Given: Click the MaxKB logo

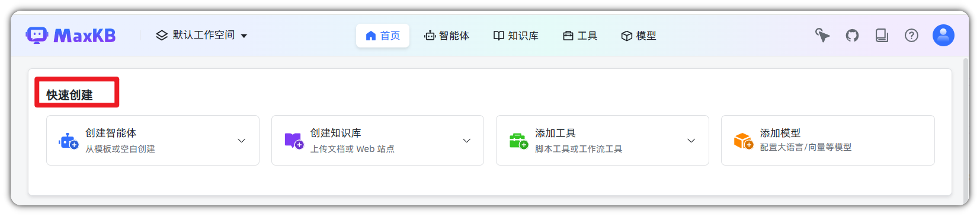Looking at the screenshot, I should 71,36.
